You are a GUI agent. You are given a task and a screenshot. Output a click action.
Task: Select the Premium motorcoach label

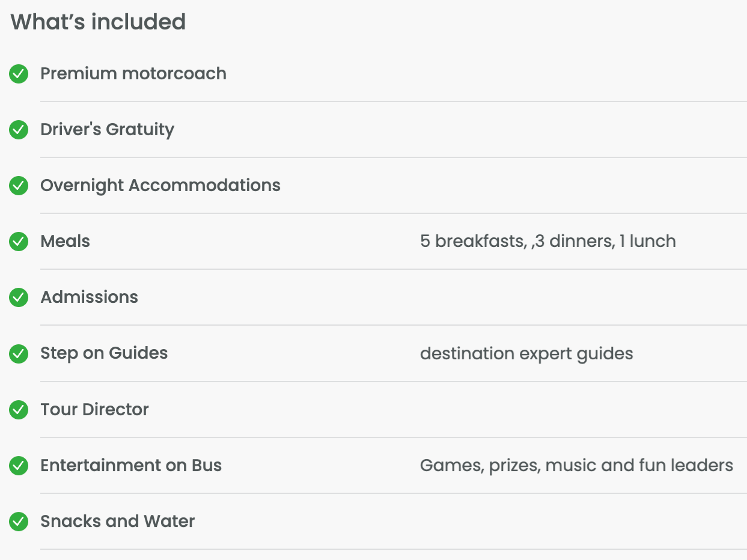coord(133,74)
